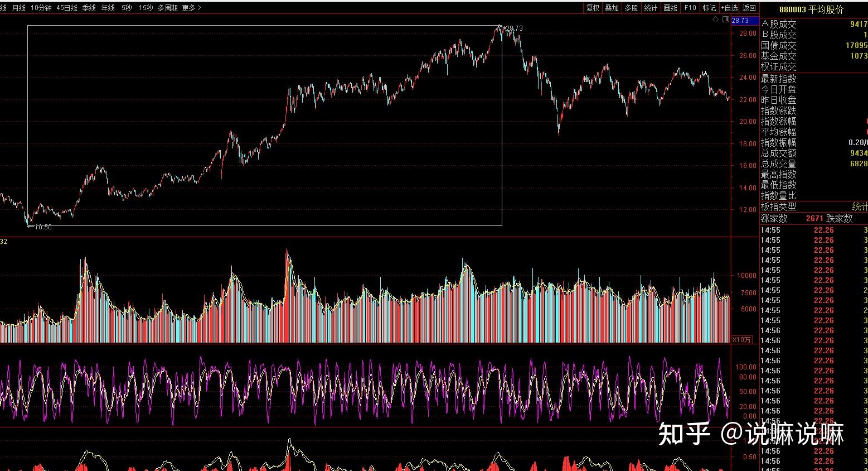Add stock via +自选 button
This screenshot has height=471, width=868.
click(729, 8)
